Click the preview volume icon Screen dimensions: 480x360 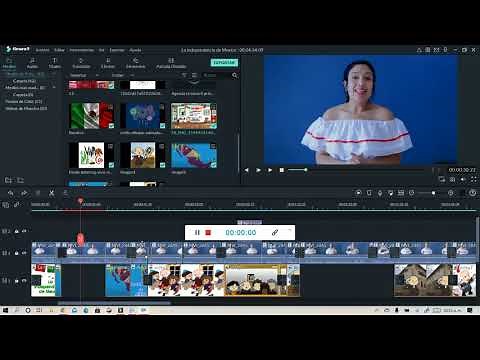(x=463, y=179)
